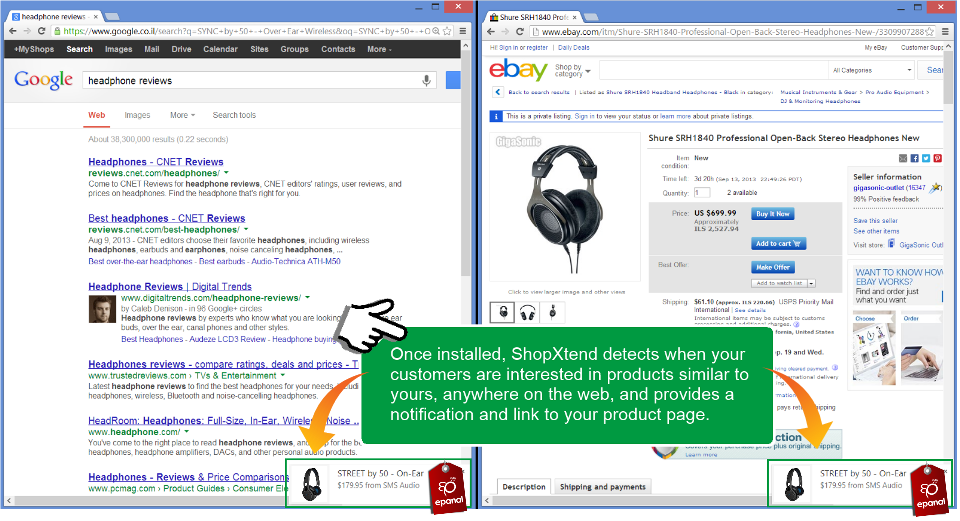The width and height of the screenshot is (960, 521).
Task: Click the epanal tag in the Google window notification
Action: coord(448,488)
